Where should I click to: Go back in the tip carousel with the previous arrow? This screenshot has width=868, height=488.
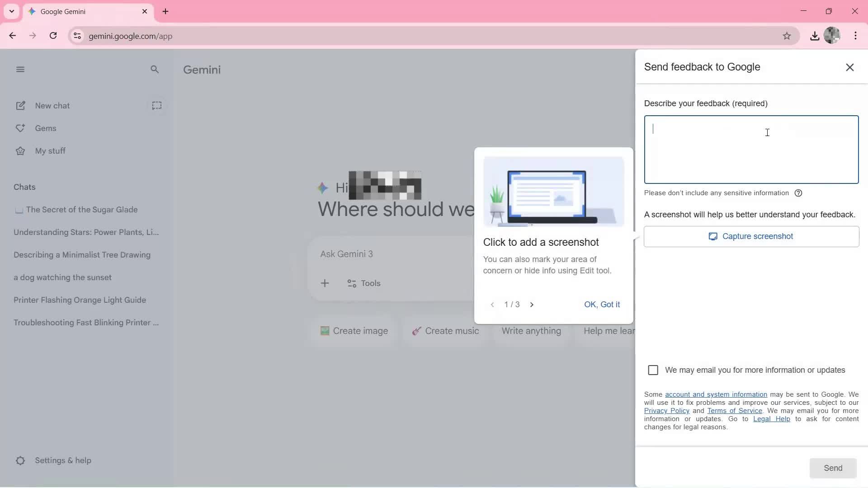click(x=491, y=305)
